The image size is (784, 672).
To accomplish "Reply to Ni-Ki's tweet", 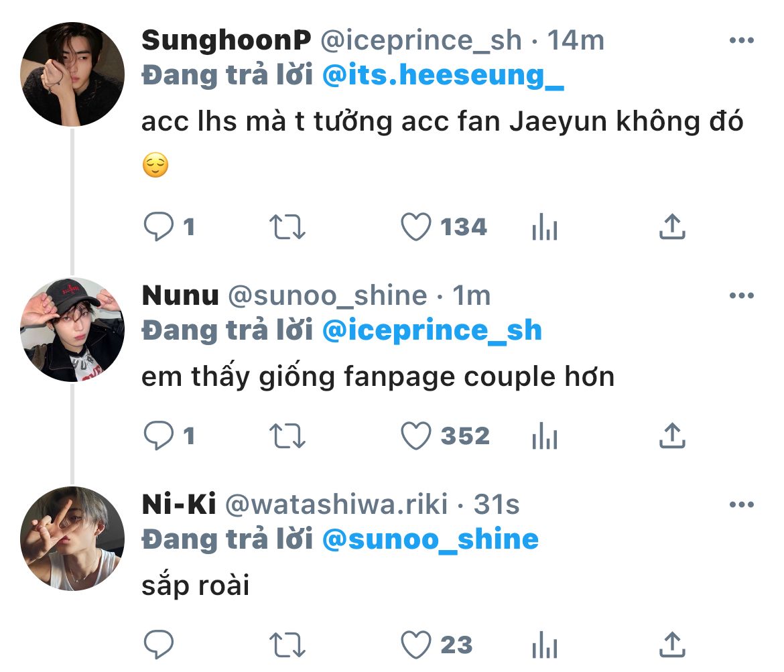I will pyautogui.click(x=159, y=645).
